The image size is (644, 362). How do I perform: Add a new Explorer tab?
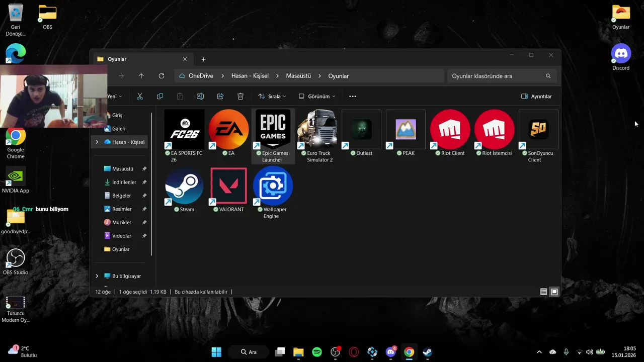[x=203, y=59]
